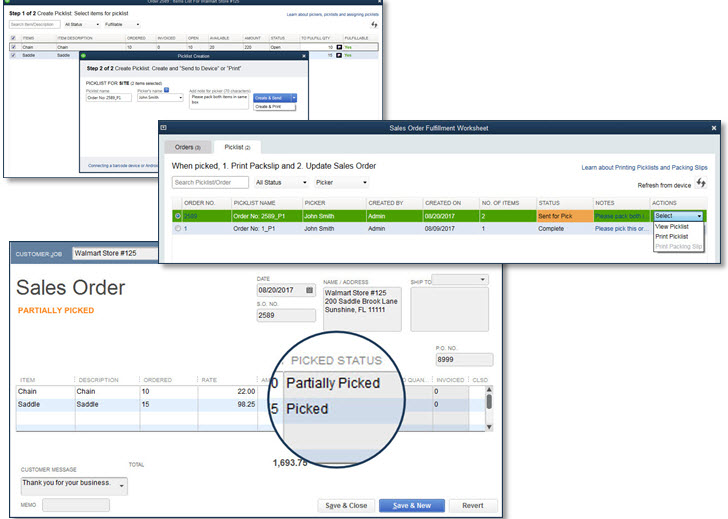Click the Picklist Name column header
728x519 pixels.
pyautogui.click(x=266, y=203)
